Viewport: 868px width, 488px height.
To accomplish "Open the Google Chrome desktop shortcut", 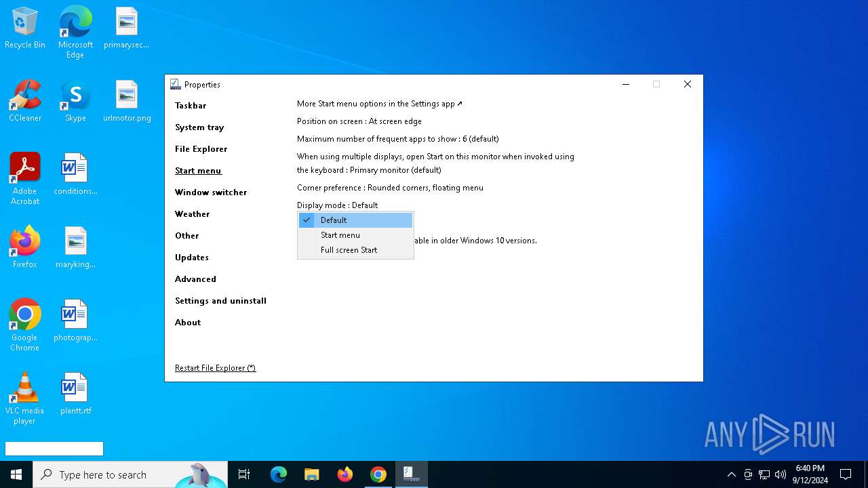I will (x=25, y=325).
